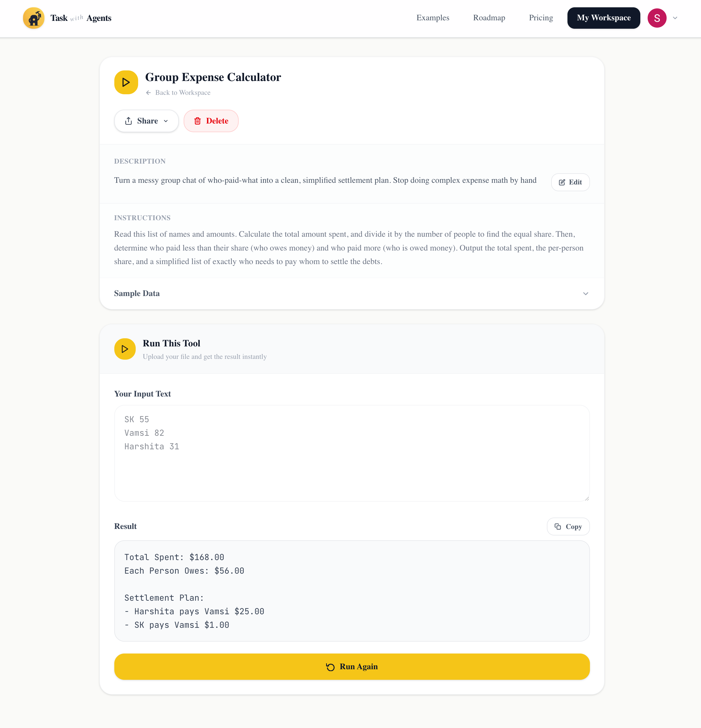
Task: Open the Share dropdown chevron
Action: coord(166,121)
